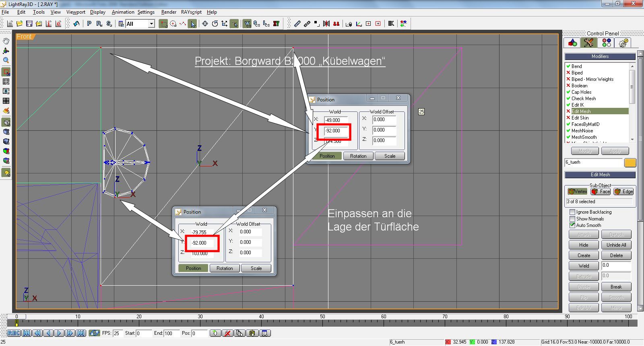The image size is (644, 346).
Task: Switch to Edge sub-object mode
Action: point(623,192)
